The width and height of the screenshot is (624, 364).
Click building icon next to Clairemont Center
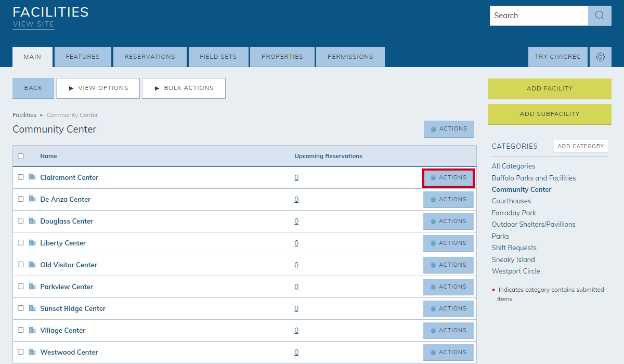(32, 177)
